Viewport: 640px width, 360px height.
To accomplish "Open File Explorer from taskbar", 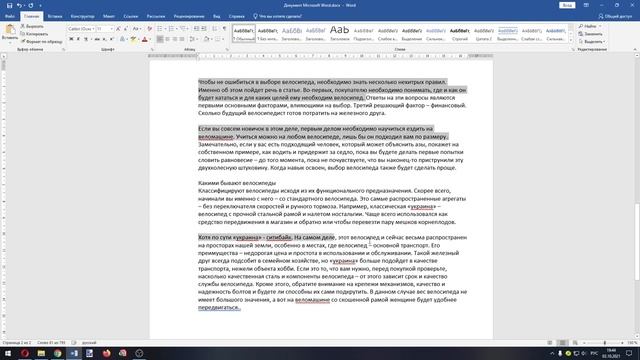I will click(41, 353).
